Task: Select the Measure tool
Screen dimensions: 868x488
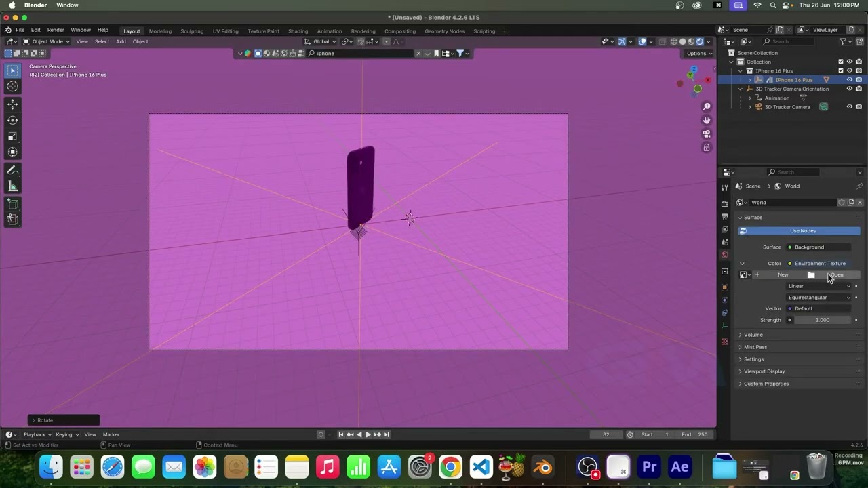Action: [12, 186]
